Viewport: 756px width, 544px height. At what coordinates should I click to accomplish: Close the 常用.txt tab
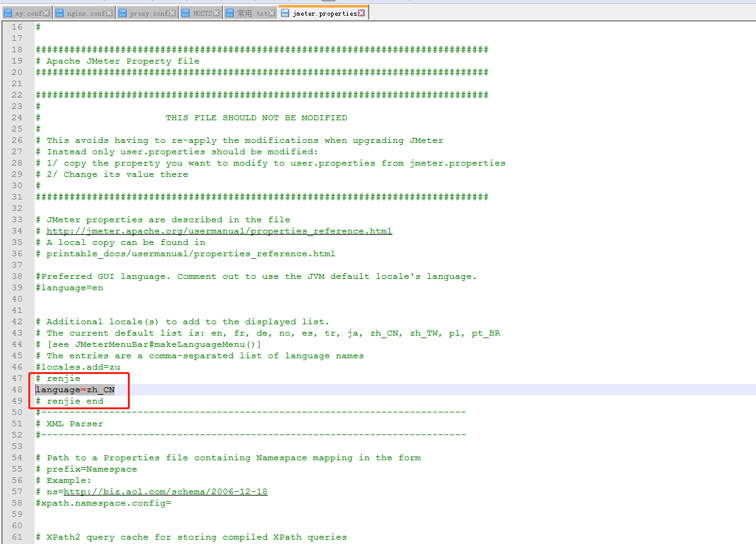(x=272, y=13)
